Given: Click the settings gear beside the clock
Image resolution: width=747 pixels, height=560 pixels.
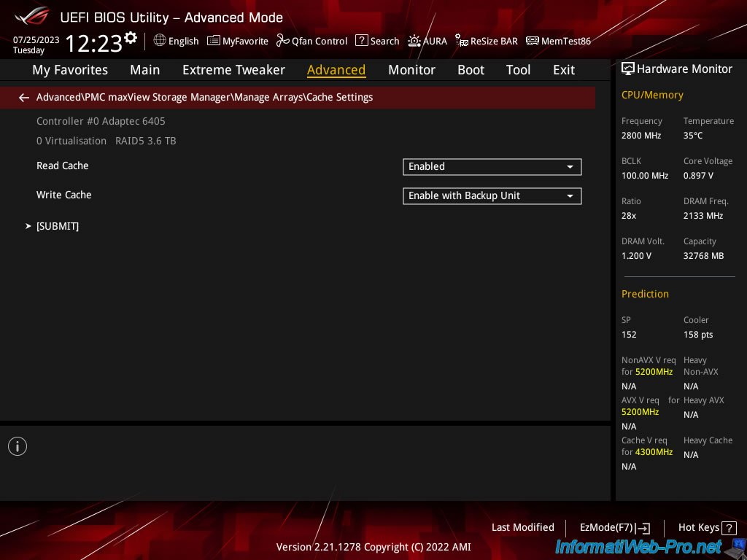Looking at the screenshot, I should [131, 38].
